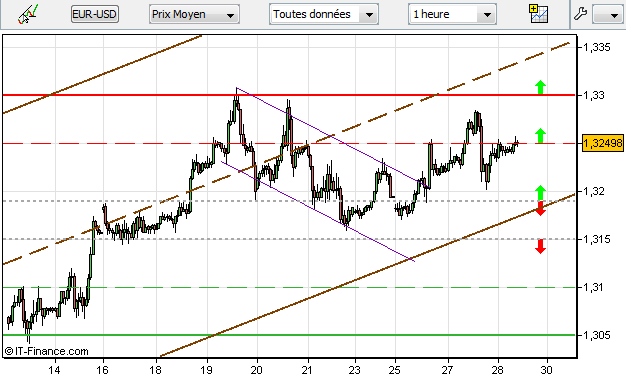Viewport: 626px width, 375px height.
Task: Open the Prix Moyen dropdown
Action: click(194, 14)
